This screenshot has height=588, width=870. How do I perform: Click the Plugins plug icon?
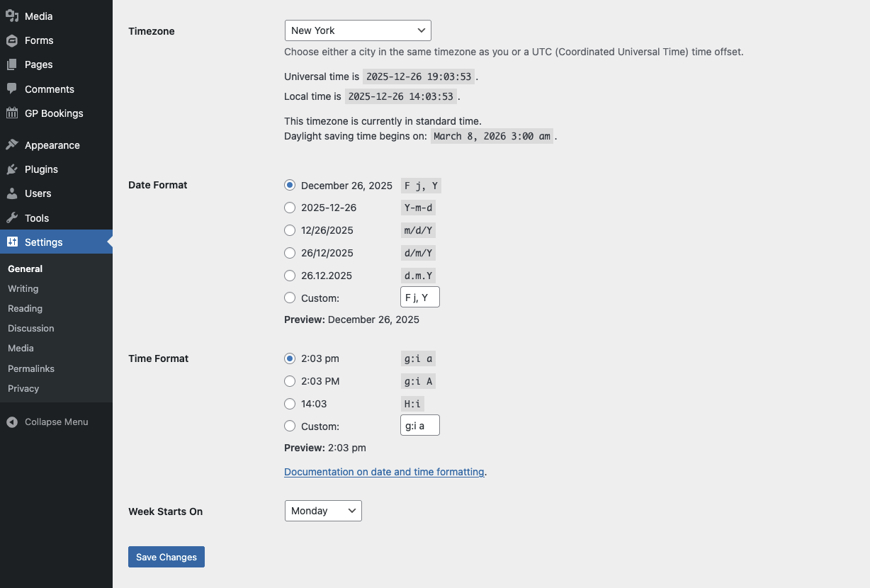(12, 169)
